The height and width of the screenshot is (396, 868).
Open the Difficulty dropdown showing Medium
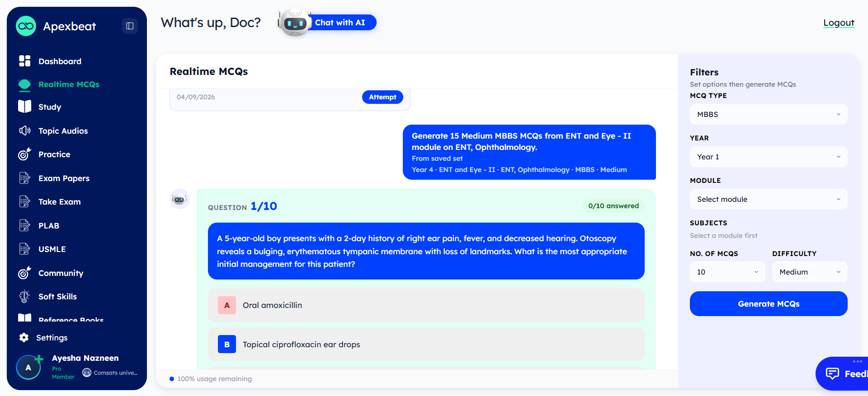coord(810,272)
